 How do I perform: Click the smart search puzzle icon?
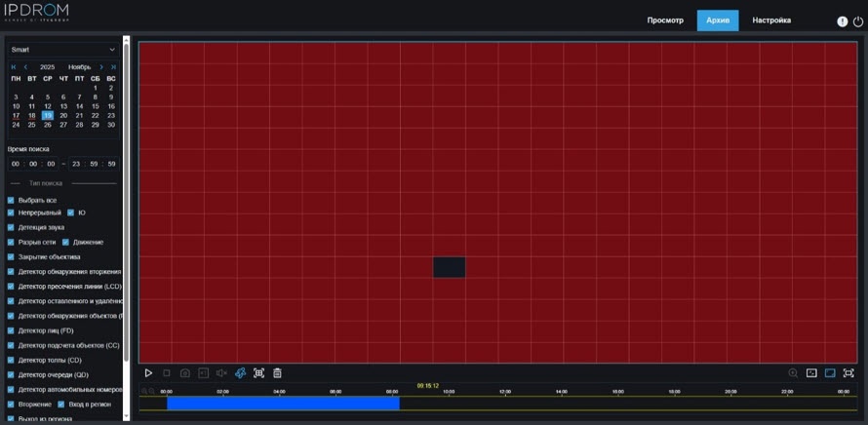click(x=240, y=373)
